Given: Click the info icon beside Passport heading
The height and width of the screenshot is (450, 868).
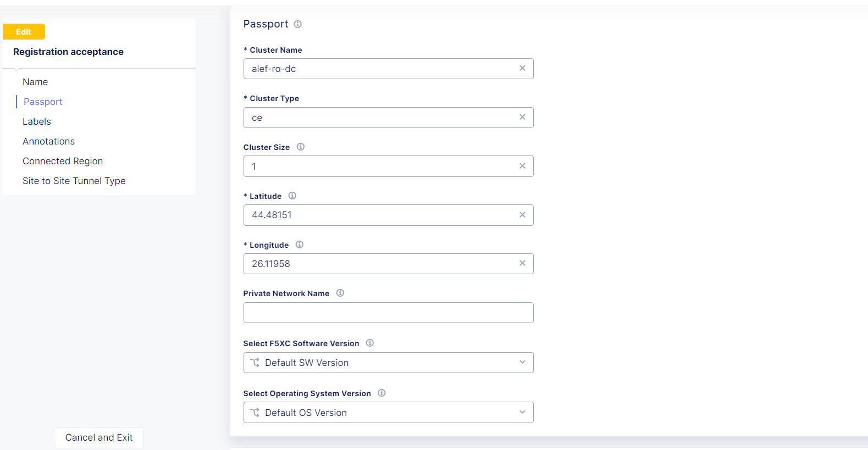Looking at the screenshot, I should click(x=297, y=24).
